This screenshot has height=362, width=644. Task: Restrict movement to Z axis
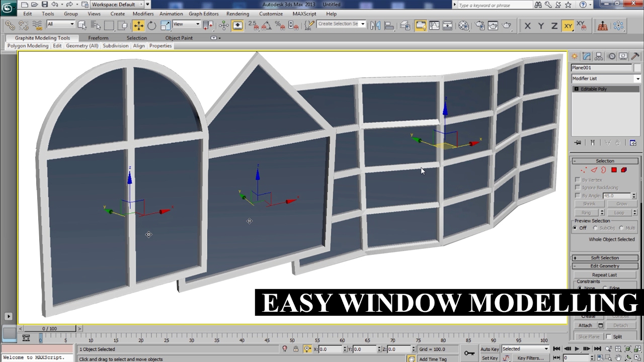[x=554, y=26]
